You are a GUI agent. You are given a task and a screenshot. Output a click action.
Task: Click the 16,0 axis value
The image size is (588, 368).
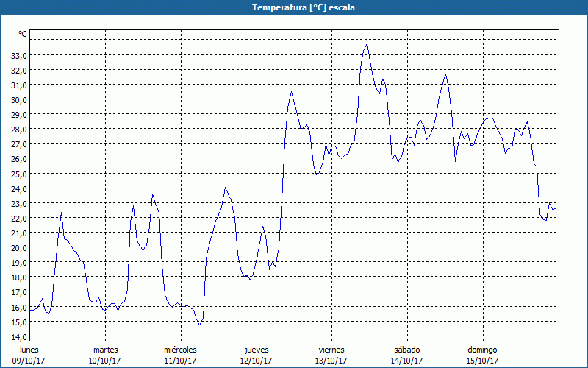[x=18, y=307]
